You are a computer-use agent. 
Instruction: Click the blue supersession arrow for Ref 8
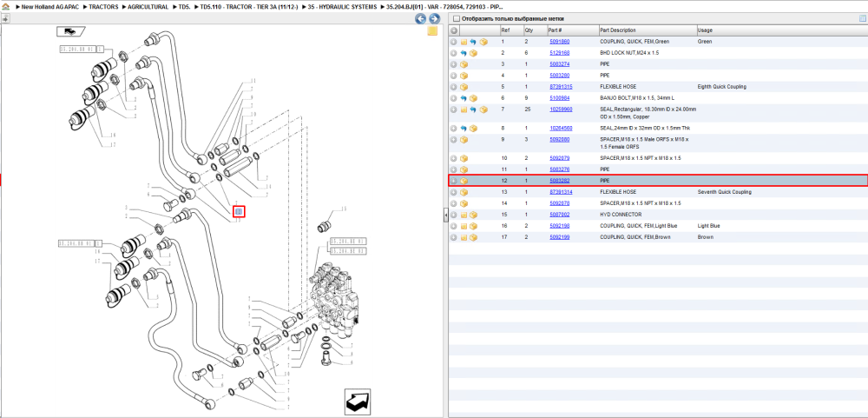tap(464, 129)
